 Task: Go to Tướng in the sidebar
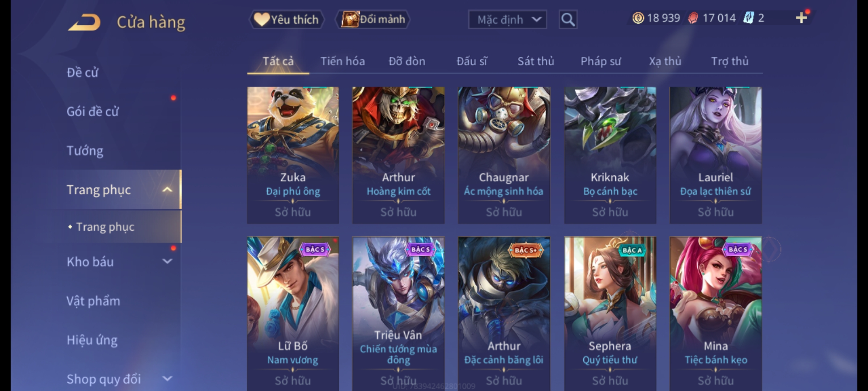click(x=85, y=151)
